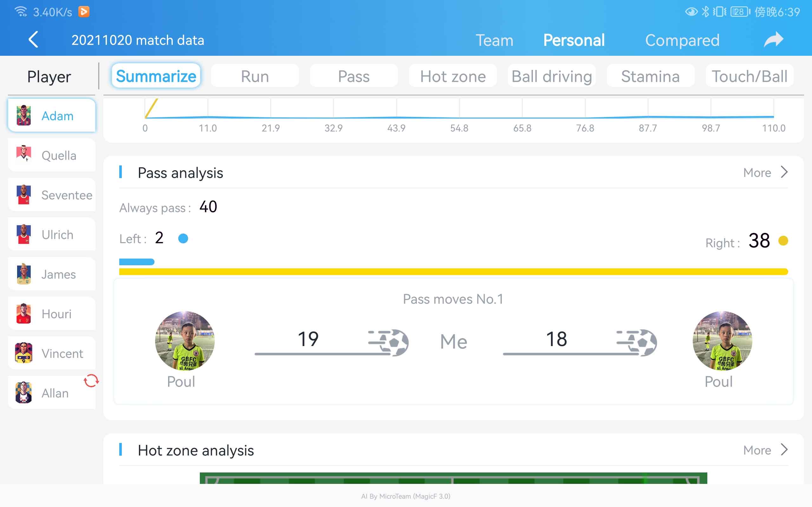Select Adam's player avatar
812x507 pixels.
point(24,115)
